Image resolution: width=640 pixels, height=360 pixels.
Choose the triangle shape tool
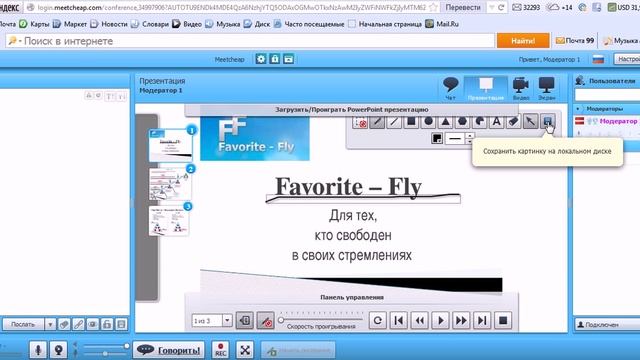pyautogui.click(x=445, y=122)
